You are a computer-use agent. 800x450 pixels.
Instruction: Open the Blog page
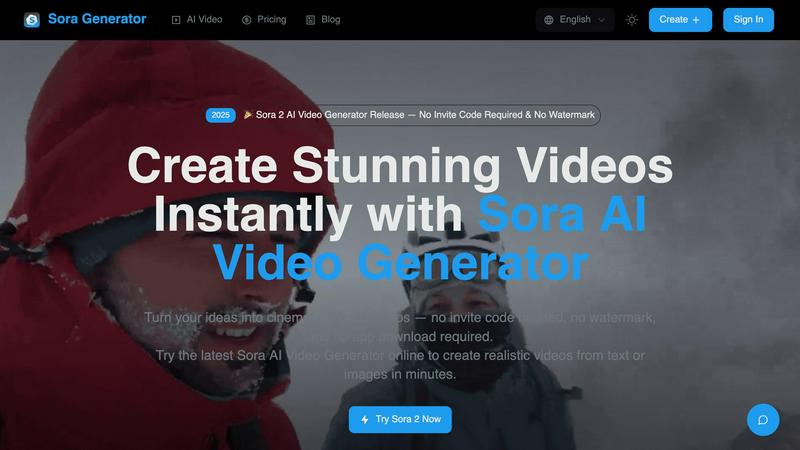tap(323, 20)
